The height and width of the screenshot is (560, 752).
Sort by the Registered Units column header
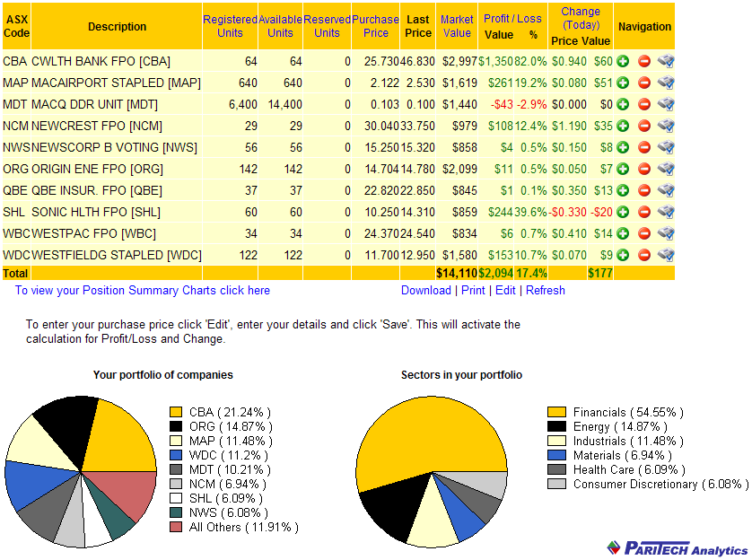pyautogui.click(x=231, y=26)
